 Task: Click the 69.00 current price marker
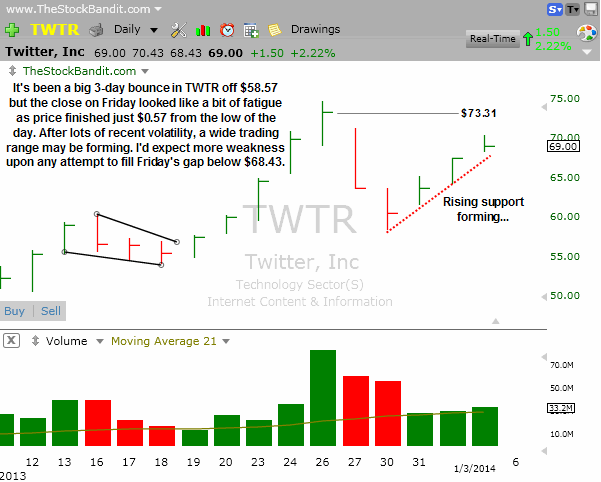tap(563, 146)
